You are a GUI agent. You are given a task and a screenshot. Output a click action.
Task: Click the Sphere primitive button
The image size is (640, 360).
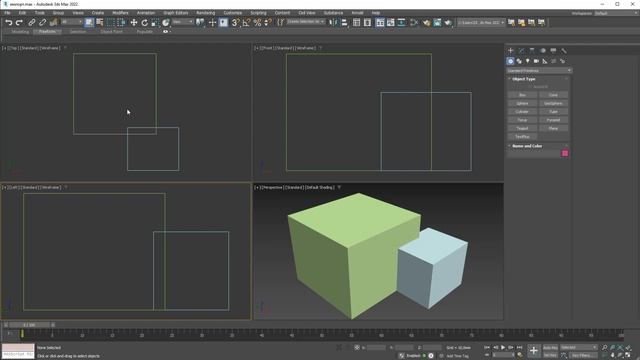(x=522, y=103)
